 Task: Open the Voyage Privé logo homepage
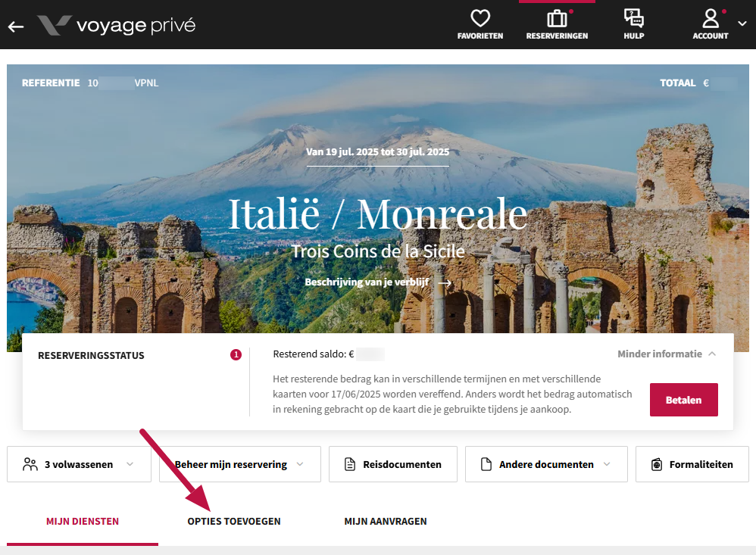[117, 25]
